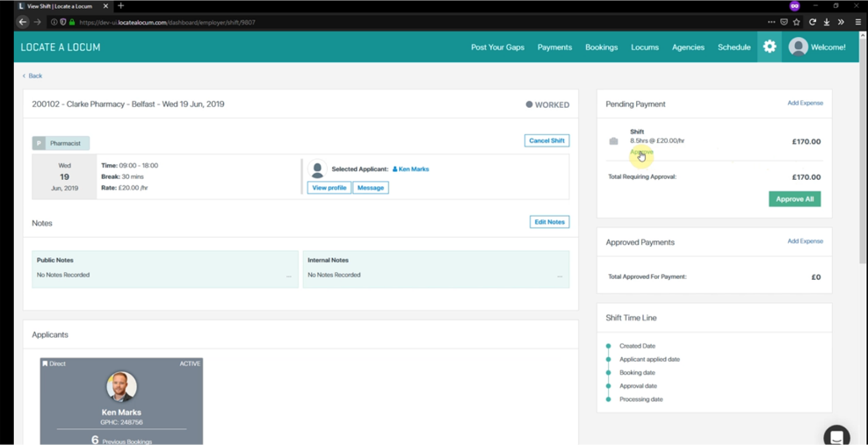Image resolution: width=868 pixels, height=445 pixels.
Task: Click Ken Marks profile photo on applicant card
Action: coord(122,386)
